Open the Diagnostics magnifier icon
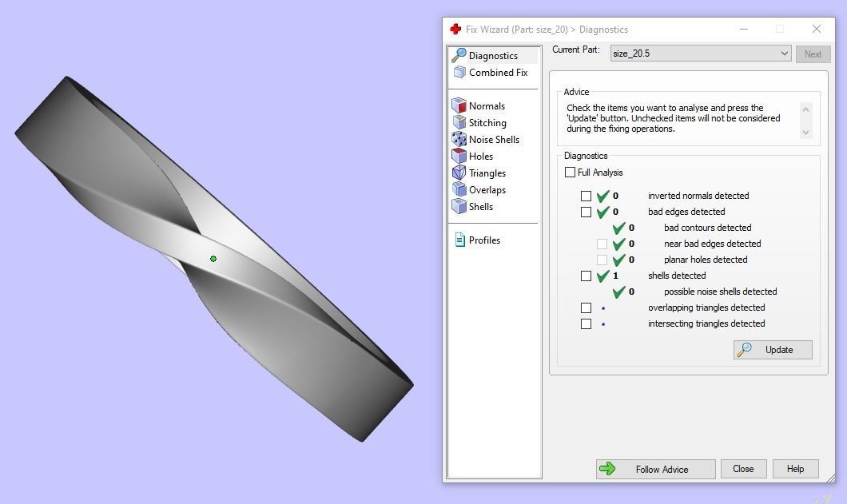 coord(459,55)
